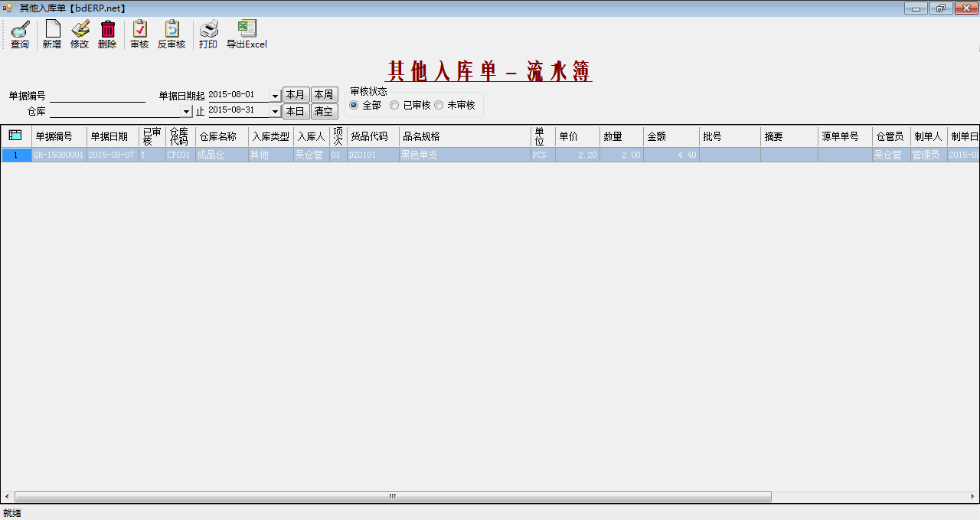Click the 单位 column header
The width and height of the screenshot is (980, 520).
(544, 136)
